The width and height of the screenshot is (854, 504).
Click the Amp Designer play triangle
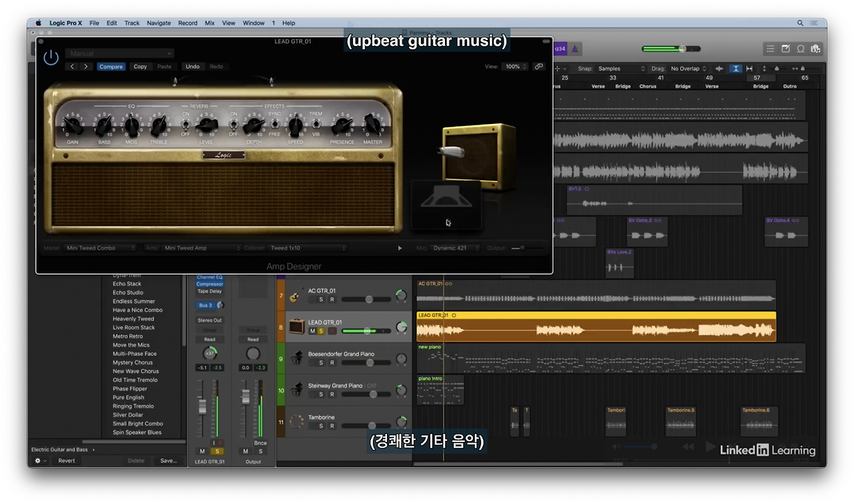click(400, 248)
